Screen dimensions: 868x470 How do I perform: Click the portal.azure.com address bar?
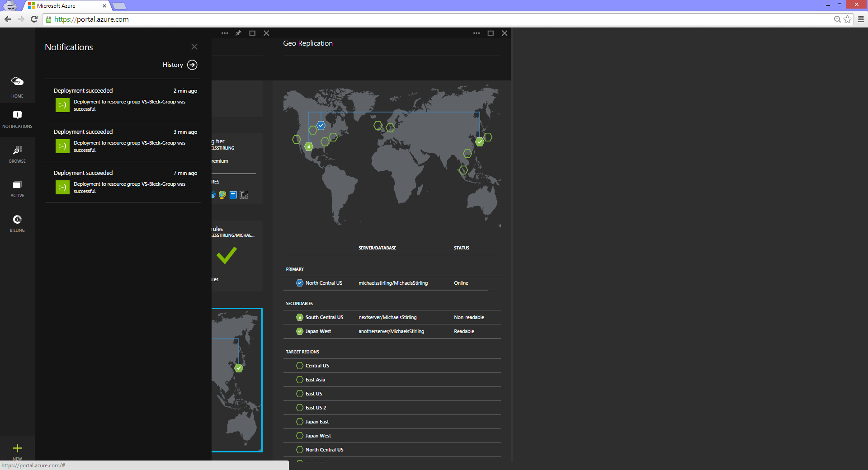click(x=439, y=19)
